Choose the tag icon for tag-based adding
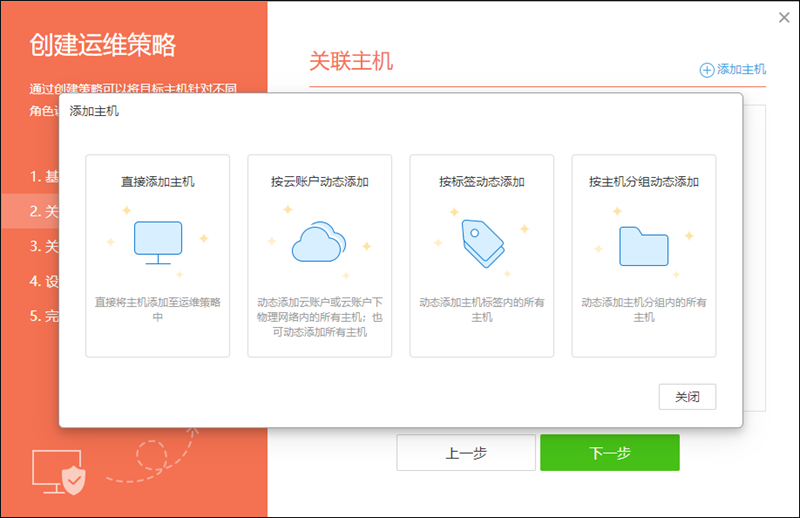This screenshot has width=800, height=518. click(x=481, y=242)
